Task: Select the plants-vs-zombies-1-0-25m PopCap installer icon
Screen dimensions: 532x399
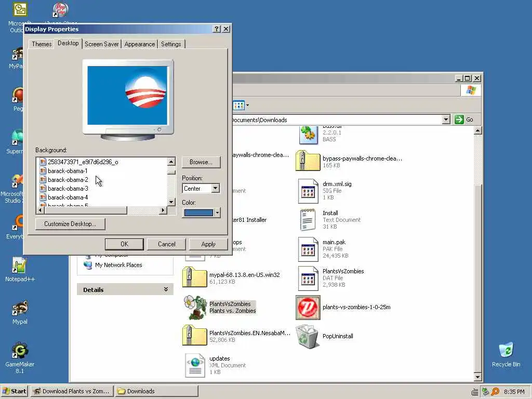Action: (308, 308)
